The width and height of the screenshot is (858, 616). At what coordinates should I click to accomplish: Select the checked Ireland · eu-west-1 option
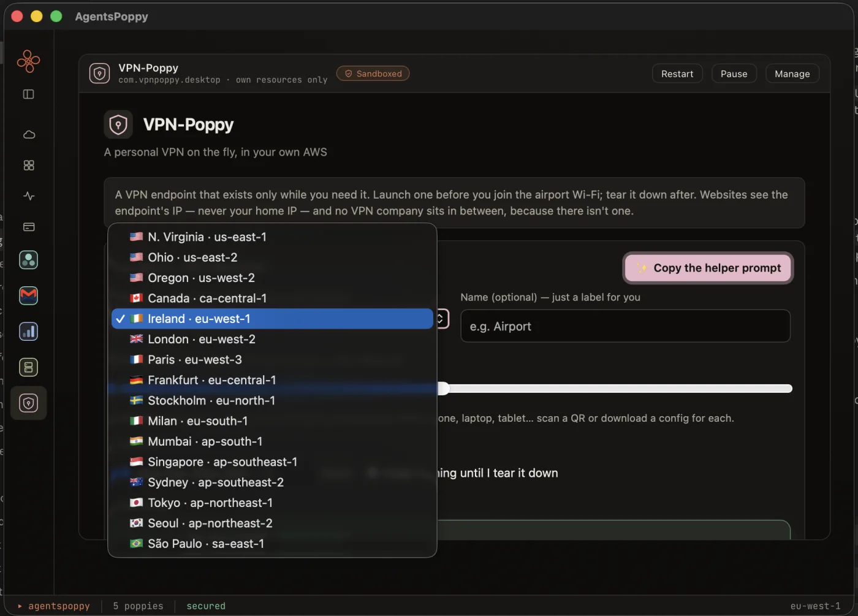[x=272, y=319]
